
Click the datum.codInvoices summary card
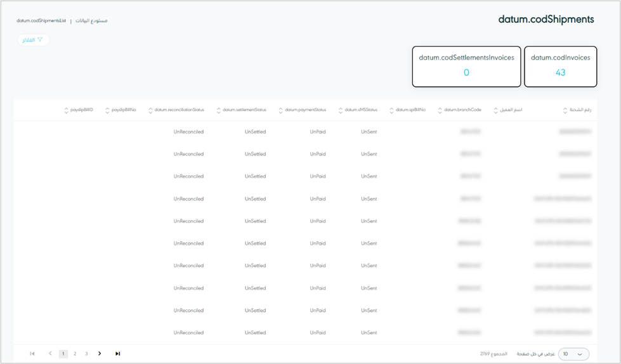click(560, 66)
